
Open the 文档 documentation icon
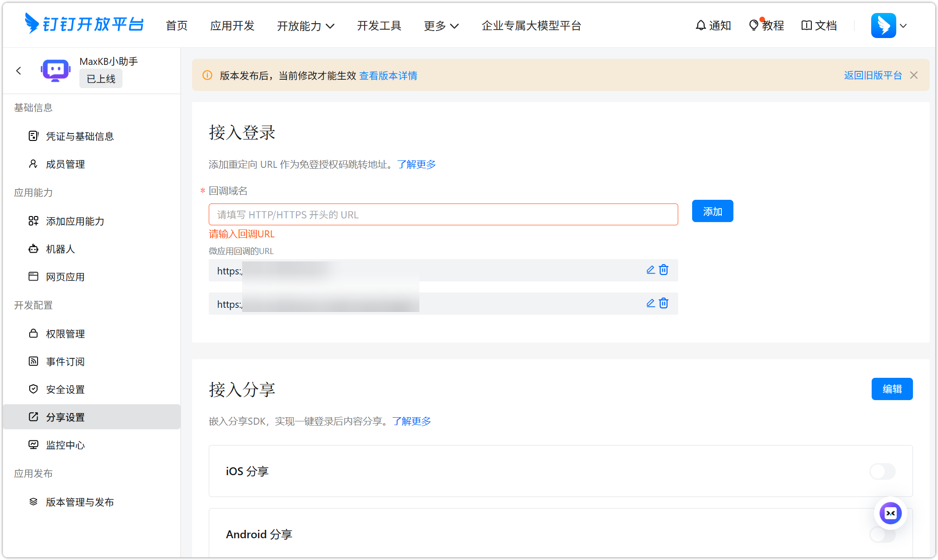(819, 25)
